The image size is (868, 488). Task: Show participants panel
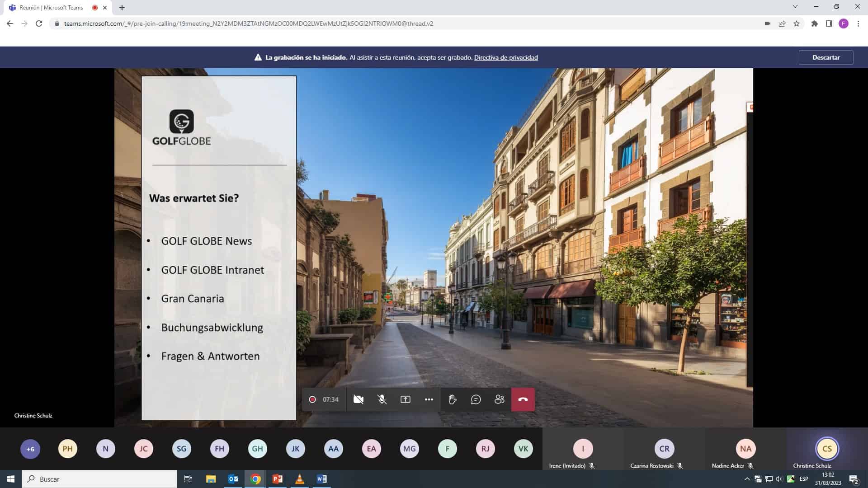coord(500,399)
